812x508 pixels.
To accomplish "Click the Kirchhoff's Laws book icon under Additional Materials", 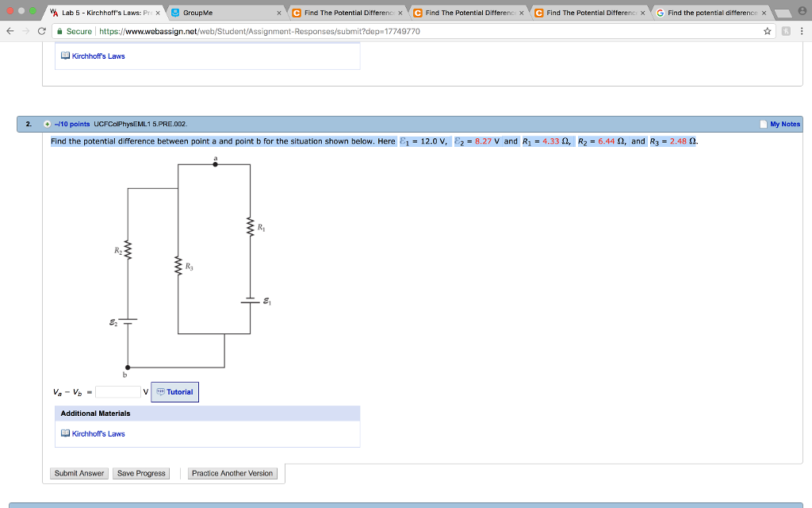I will coord(63,433).
